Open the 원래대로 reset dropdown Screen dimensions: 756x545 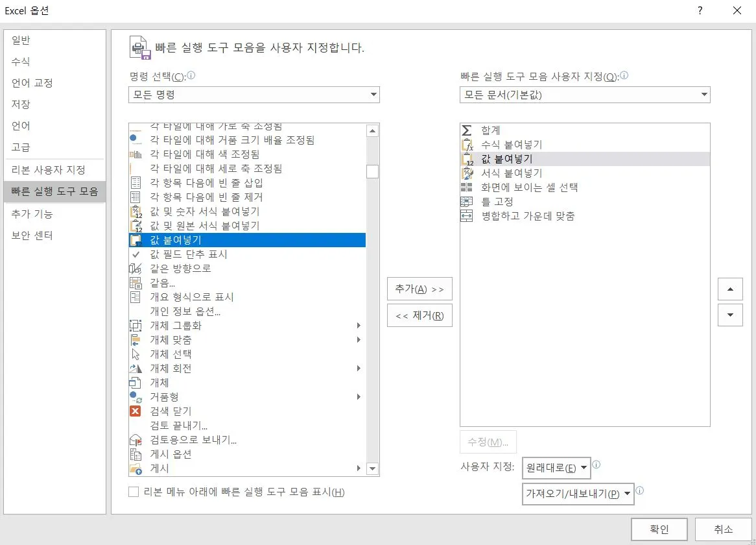coord(556,467)
